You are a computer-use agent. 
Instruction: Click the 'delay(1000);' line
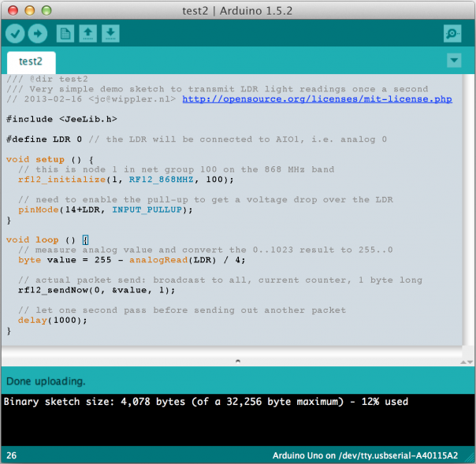53,320
